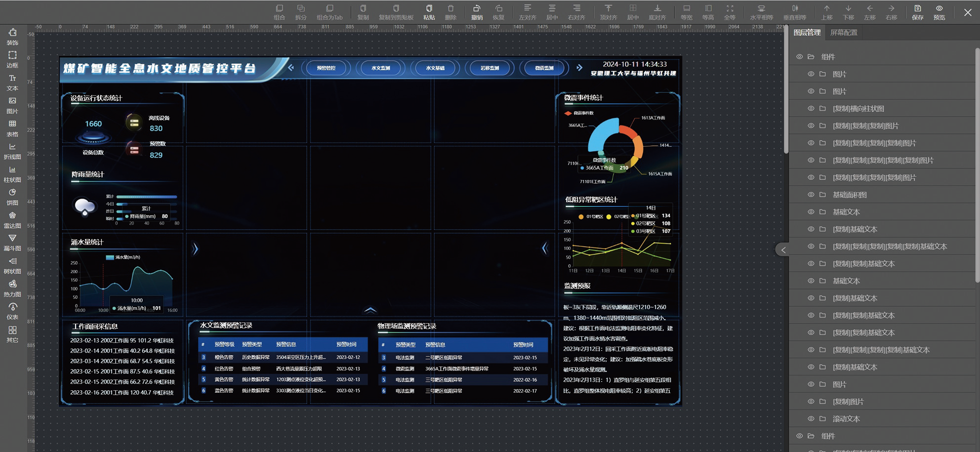Toggle visibility of the [复制]横向柱状图 layer

[x=811, y=108]
